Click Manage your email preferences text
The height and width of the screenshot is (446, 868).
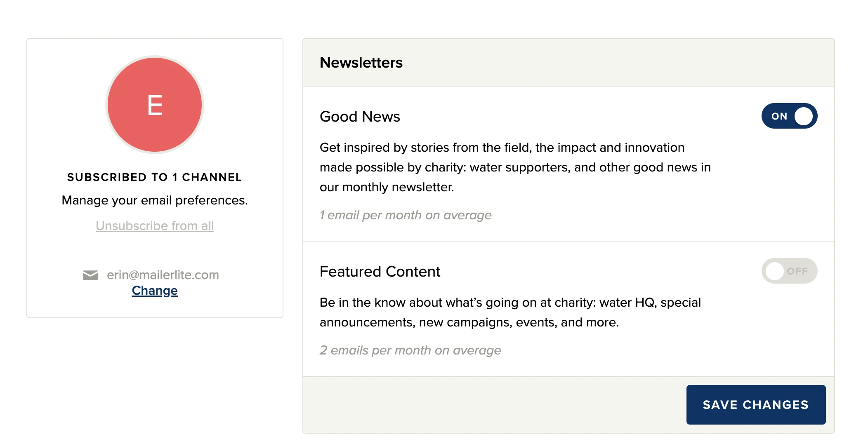(155, 200)
